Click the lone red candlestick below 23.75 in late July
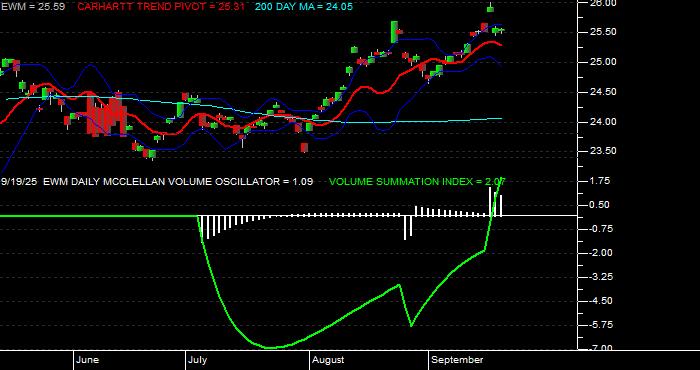Viewport: 700px width, 370px height. (304, 147)
